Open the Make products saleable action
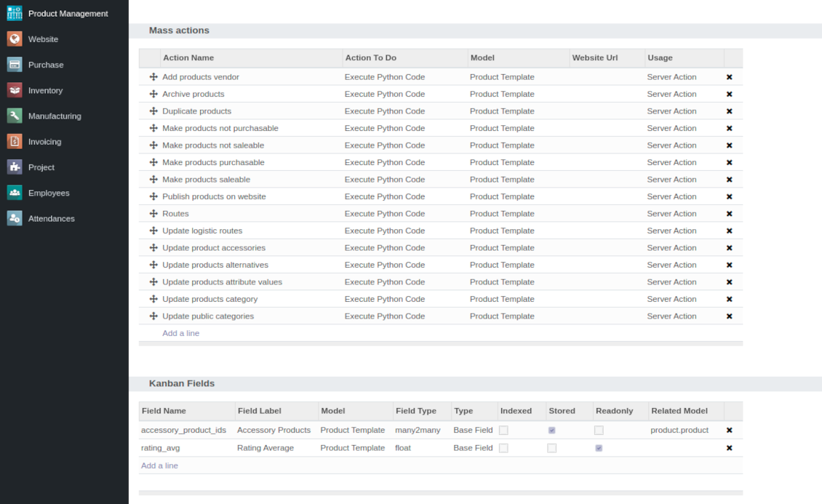Image resolution: width=822 pixels, height=504 pixels. coord(206,180)
